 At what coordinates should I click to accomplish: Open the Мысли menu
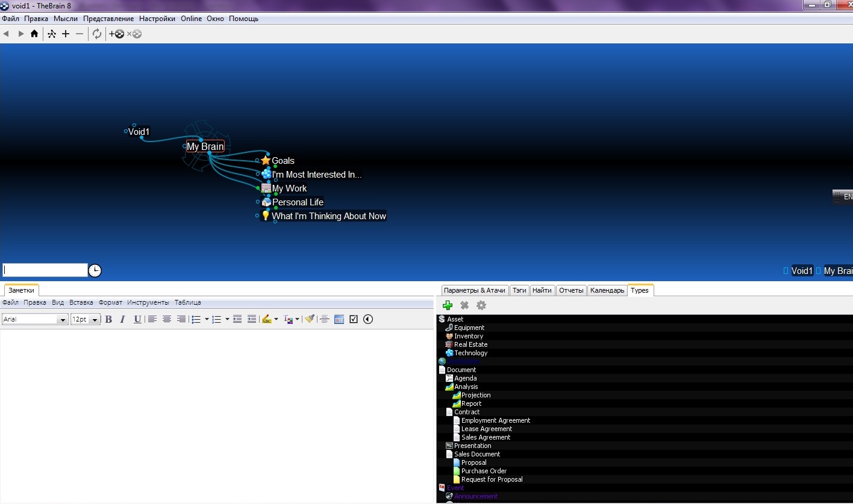(x=66, y=19)
